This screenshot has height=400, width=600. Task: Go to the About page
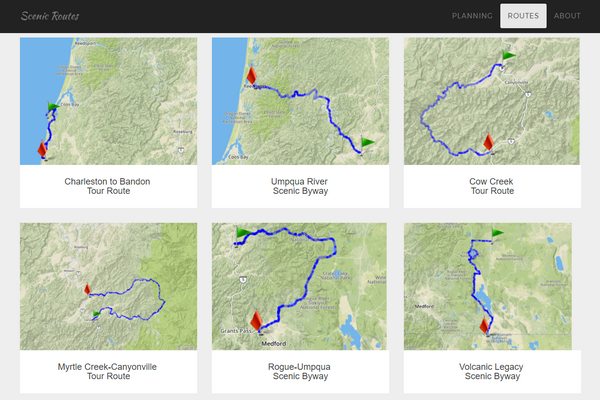click(567, 16)
